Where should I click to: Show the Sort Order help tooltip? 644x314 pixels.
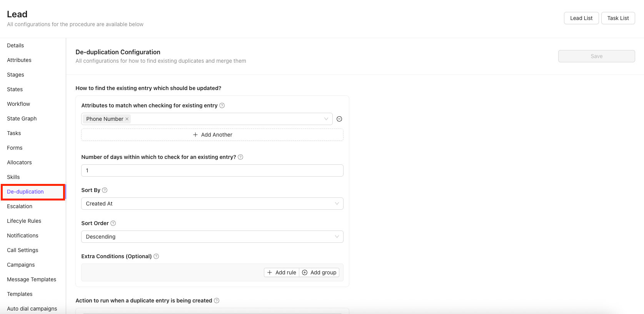point(113,223)
